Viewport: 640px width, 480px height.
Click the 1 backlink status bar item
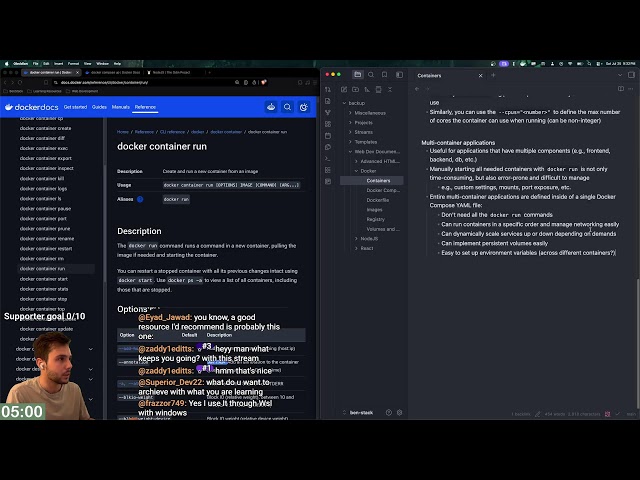(x=521, y=414)
